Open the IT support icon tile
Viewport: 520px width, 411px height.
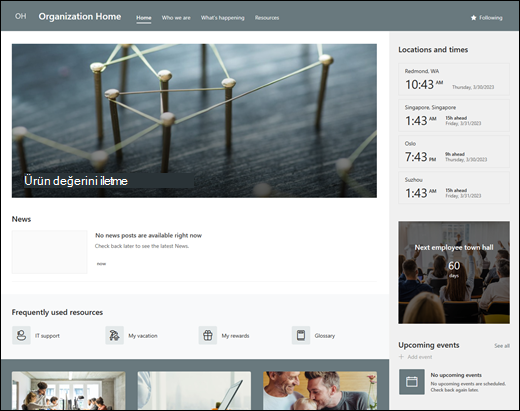pos(21,335)
